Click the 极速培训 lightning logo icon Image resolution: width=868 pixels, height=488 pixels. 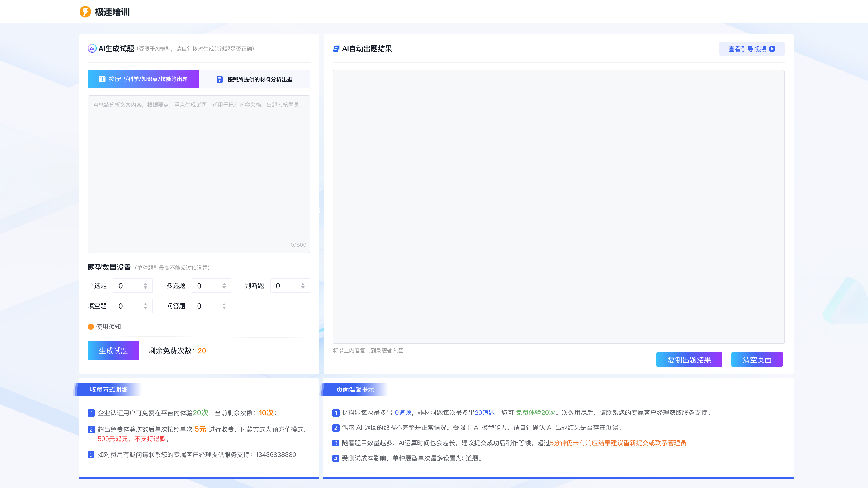point(85,12)
